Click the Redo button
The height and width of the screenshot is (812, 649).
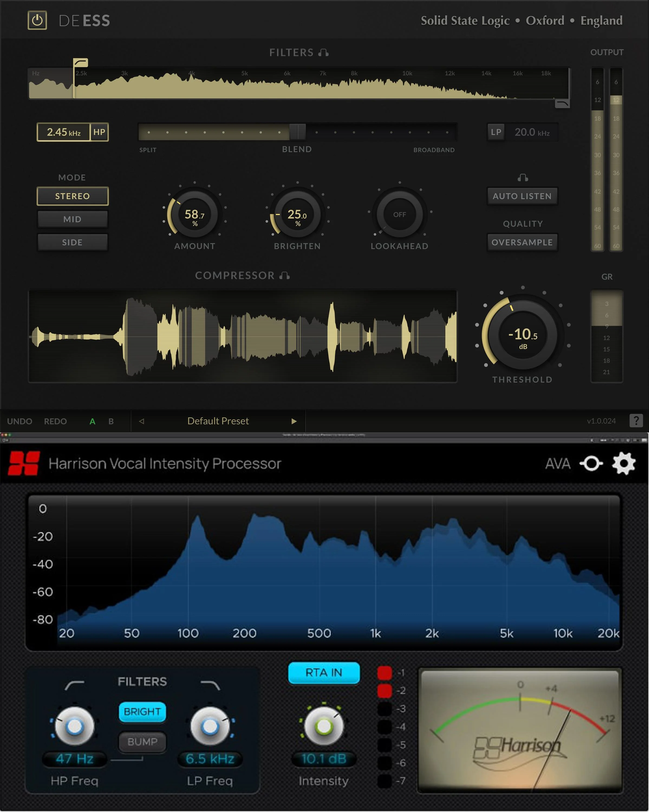click(x=56, y=421)
